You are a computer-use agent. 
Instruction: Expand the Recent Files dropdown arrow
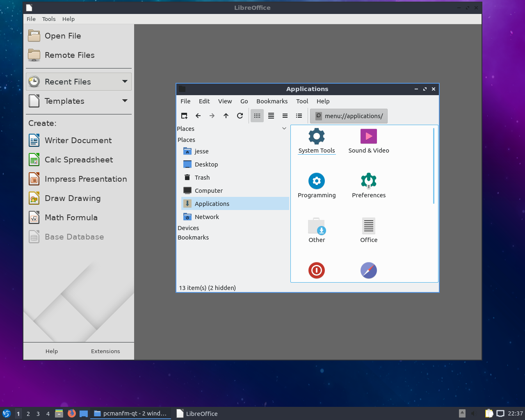point(125,82)
